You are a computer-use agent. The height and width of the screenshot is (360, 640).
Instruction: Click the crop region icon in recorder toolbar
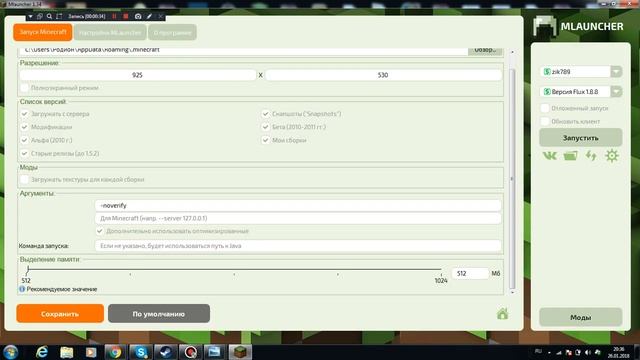click(x=59, y=16)
